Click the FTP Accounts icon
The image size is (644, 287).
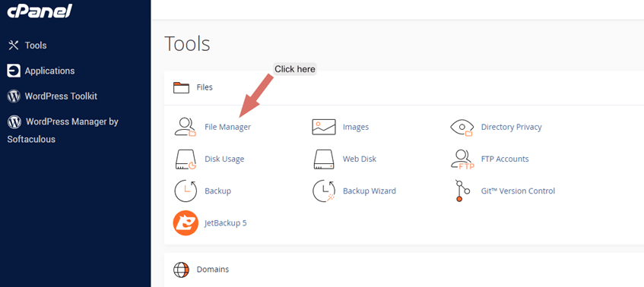pyautogui.click(x=462, y=159)
